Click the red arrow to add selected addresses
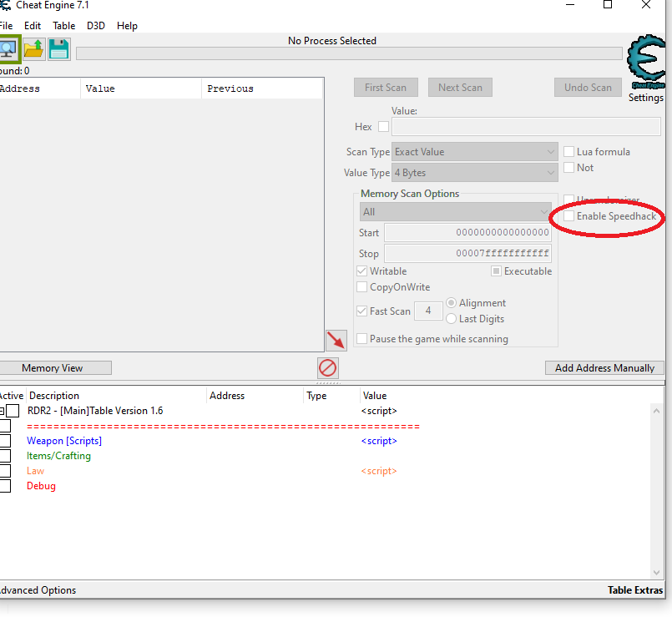Image resolution: width=672 pixels, height=617 pixels. click(336, 341)
